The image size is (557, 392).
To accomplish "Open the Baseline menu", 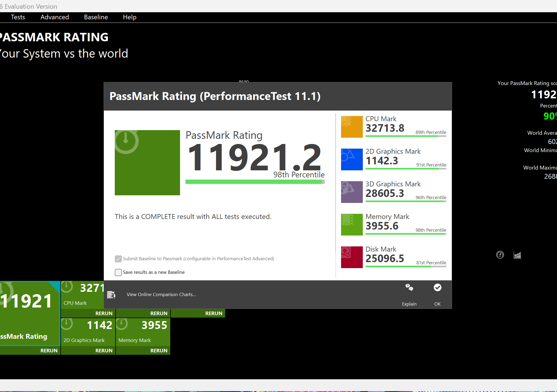I will (96, 17).
